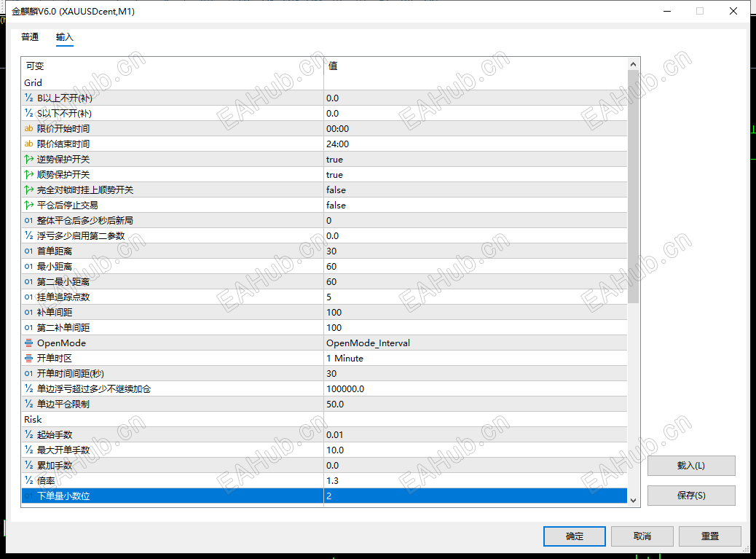
Task: Click the integer-type icon beside 最小距离
Action: [x=29, y=266]
